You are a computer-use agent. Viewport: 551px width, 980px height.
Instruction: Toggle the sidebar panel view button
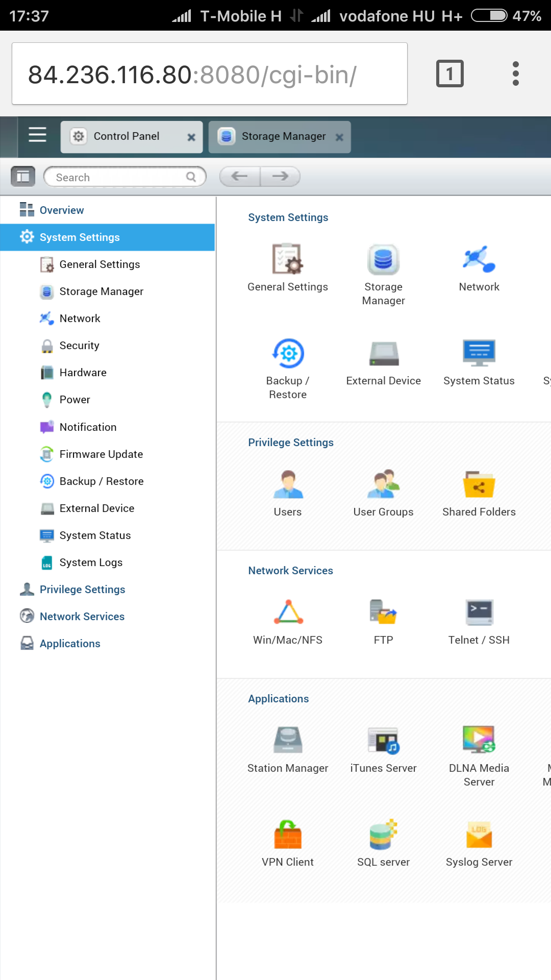coord(23,177)
